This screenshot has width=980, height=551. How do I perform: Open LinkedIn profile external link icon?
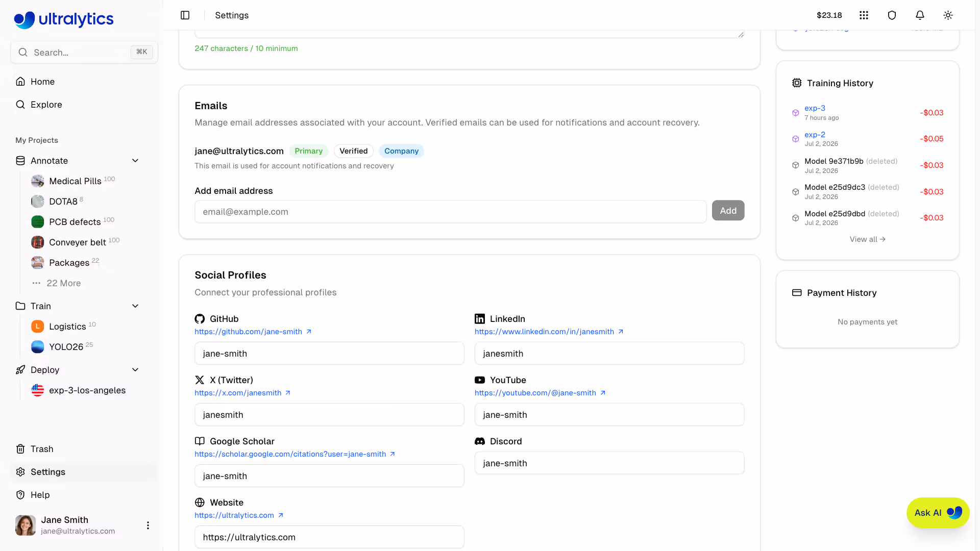[x=621, y=332]
